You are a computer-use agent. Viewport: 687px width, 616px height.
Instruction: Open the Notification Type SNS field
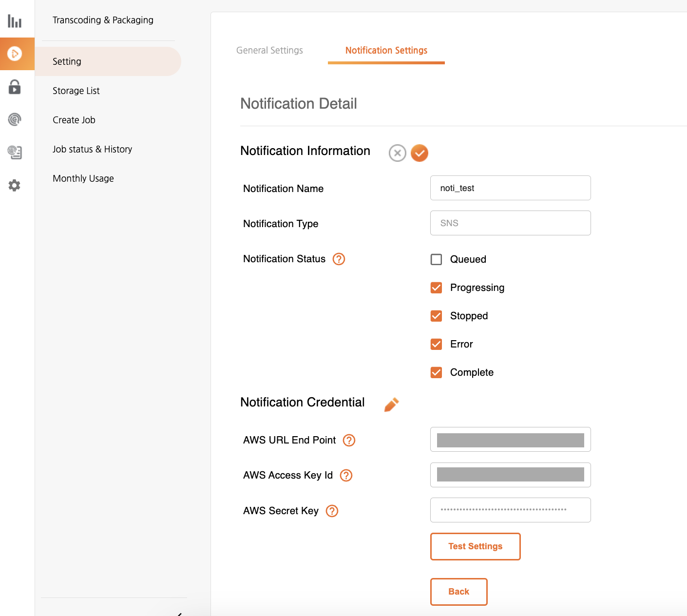click(x=510, y=223)
